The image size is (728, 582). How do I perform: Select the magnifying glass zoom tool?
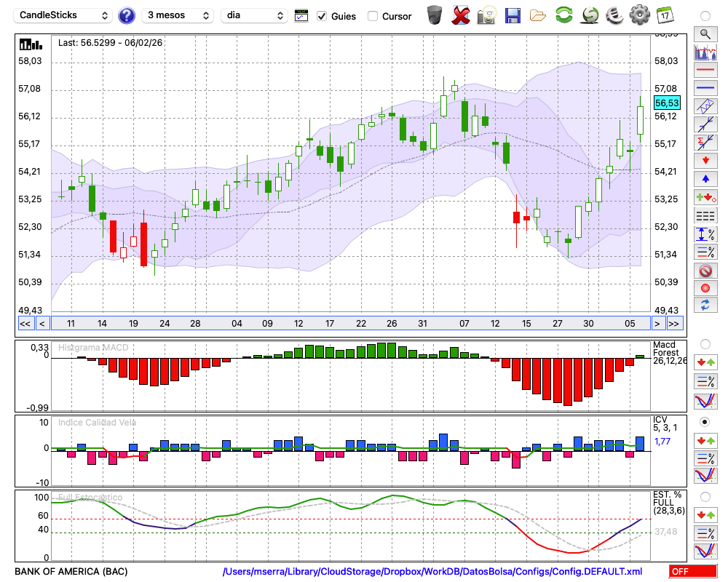click(705, 34)
